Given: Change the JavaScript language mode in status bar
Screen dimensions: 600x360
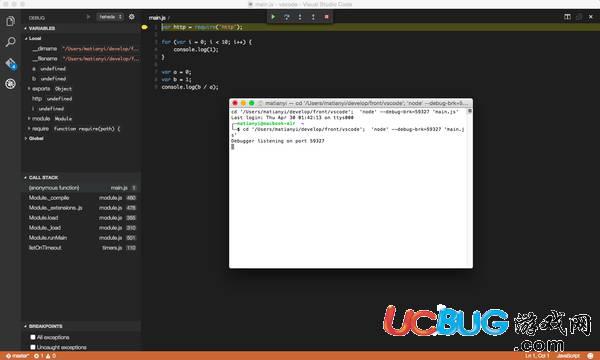Looking at the screenshot, I should 568,356.
